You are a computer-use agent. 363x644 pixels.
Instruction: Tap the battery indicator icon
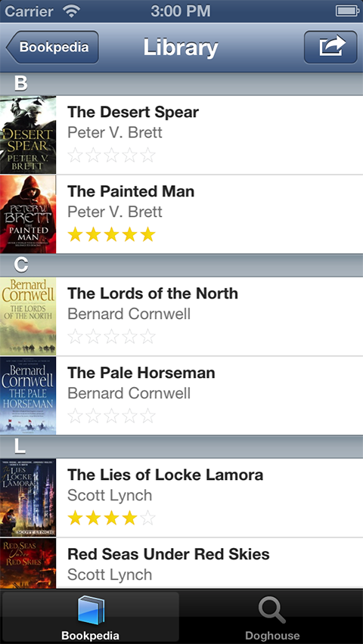click(x=348, y=11)
